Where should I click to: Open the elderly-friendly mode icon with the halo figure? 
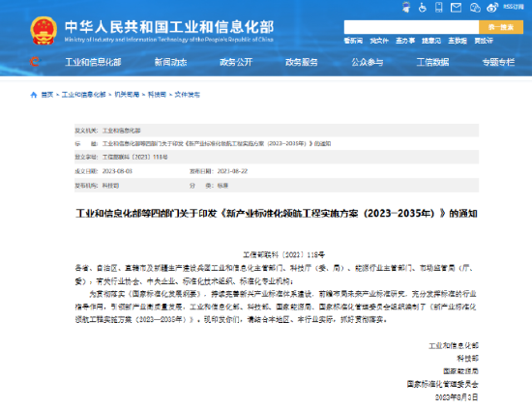[406, 7]
